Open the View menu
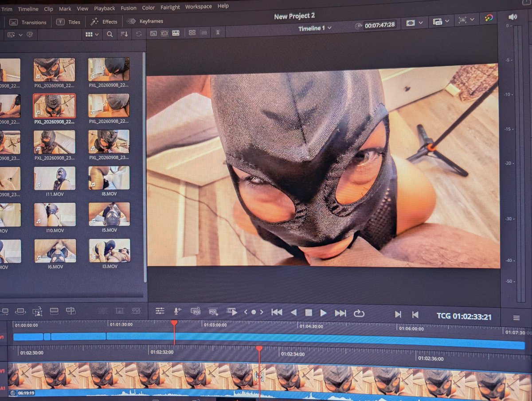This screenshot has width=532, height=401. tap(82, 8)
